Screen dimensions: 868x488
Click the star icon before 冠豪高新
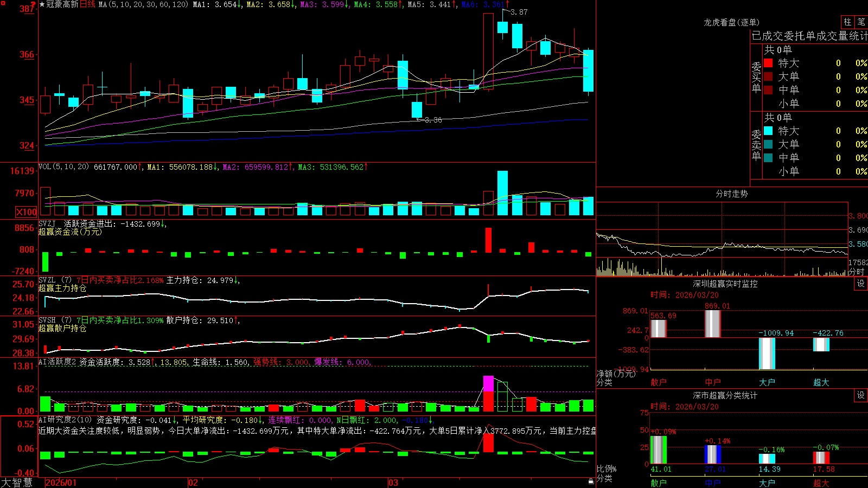coord(42,4)
